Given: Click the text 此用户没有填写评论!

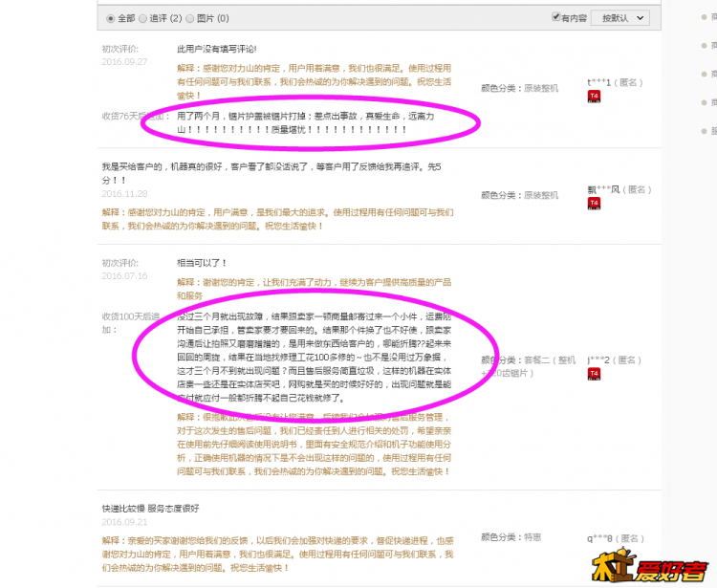Looking at the screenshot, I should pos(217,49).
